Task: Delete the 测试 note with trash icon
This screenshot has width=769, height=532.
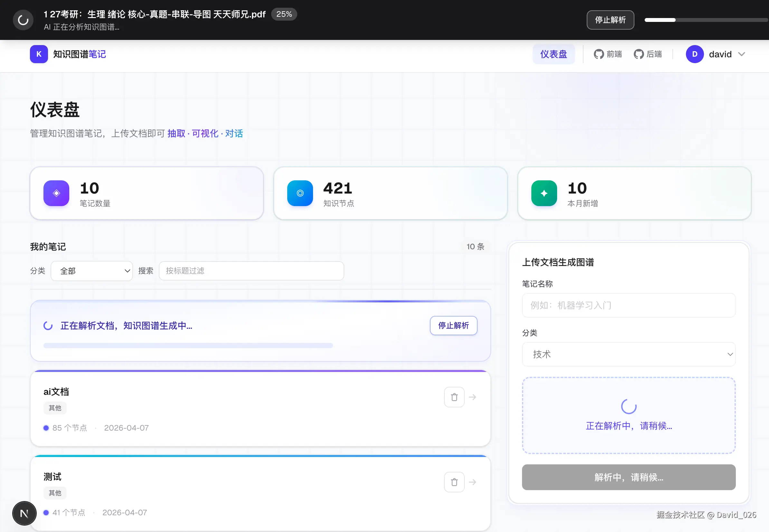Action: coord(454,482)
